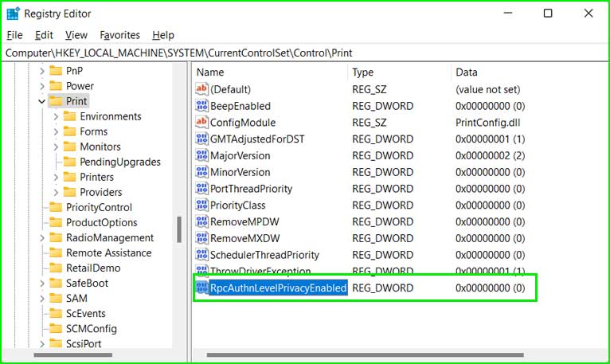Image resolution: width=610 pixels, height=364 pixels.
Task: Click the registry path address bar
Action: (305, 53)
